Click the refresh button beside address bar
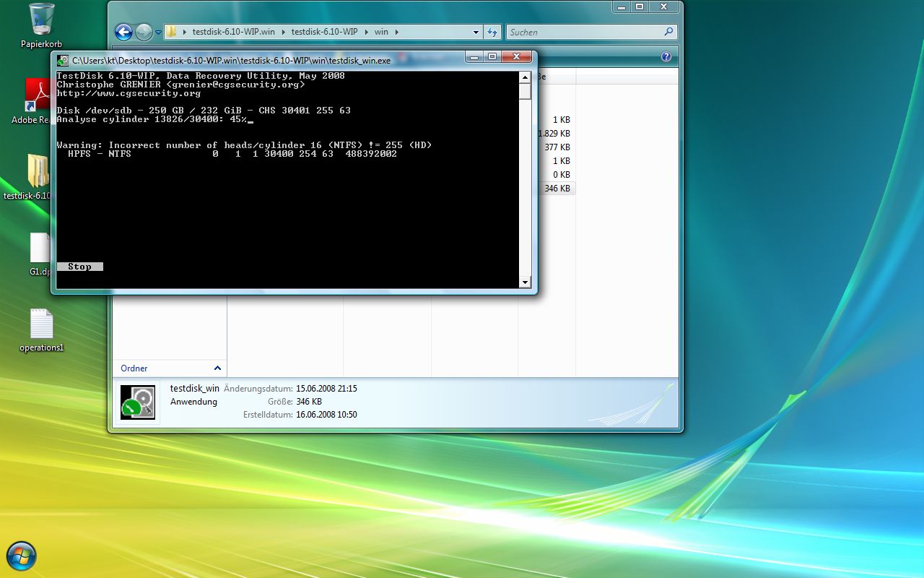924x578 pixels. coord(492,32)
